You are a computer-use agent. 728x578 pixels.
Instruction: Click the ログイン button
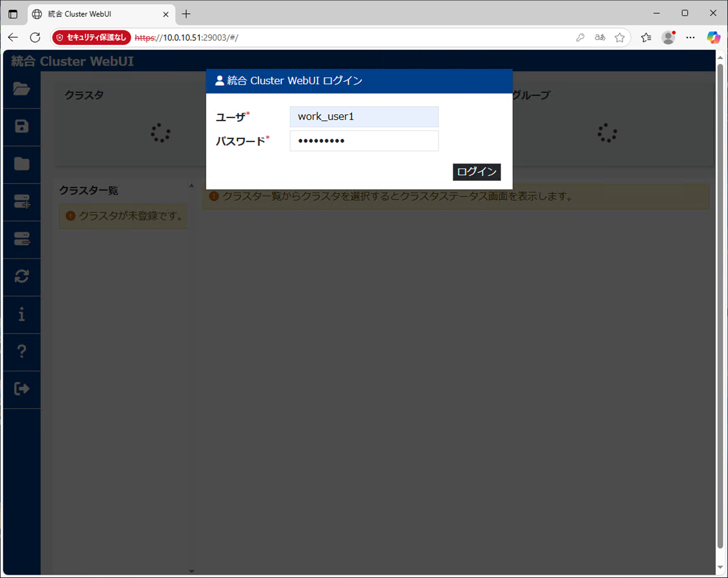click(477, 172)
